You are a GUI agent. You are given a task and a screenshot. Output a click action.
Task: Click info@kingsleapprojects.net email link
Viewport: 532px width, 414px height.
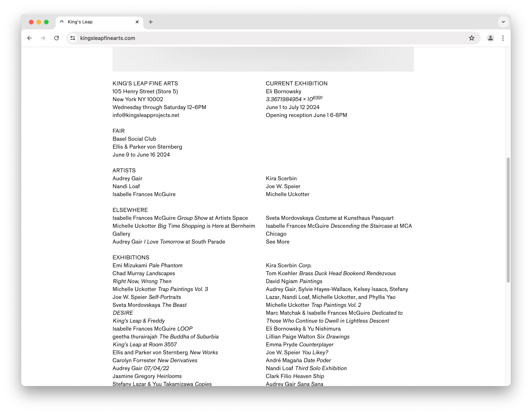click(146, 115)
